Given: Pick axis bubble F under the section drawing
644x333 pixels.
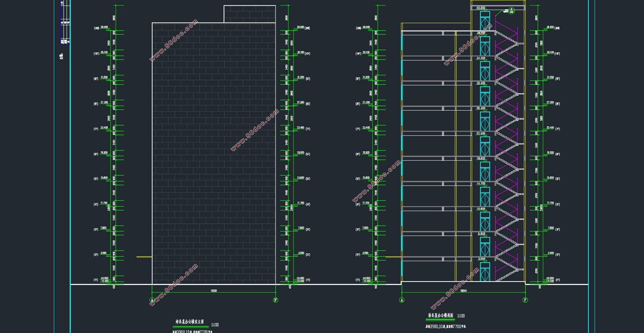Looking at the screenshot, I should [x=525, y=300].
